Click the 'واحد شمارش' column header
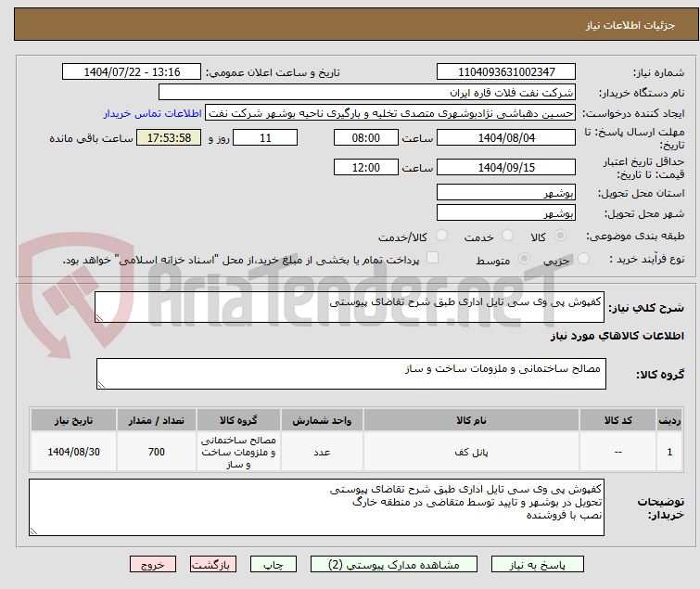This screenshot has width=700, height=589. coord(322,420)
